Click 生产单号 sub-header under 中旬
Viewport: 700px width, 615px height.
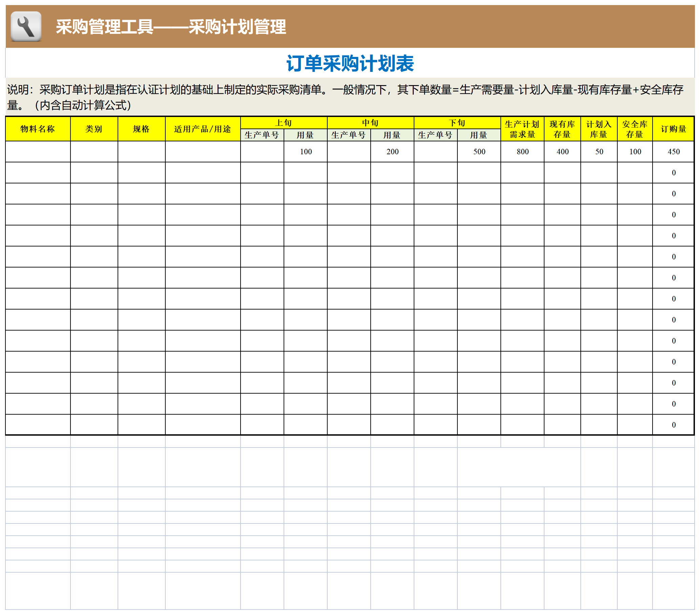349,135
